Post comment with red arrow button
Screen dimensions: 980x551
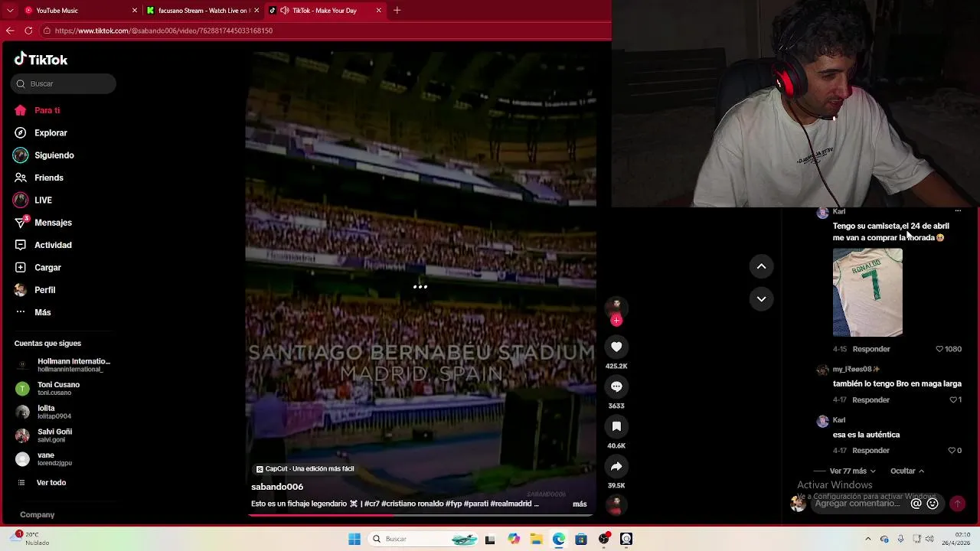pos(957,504)
